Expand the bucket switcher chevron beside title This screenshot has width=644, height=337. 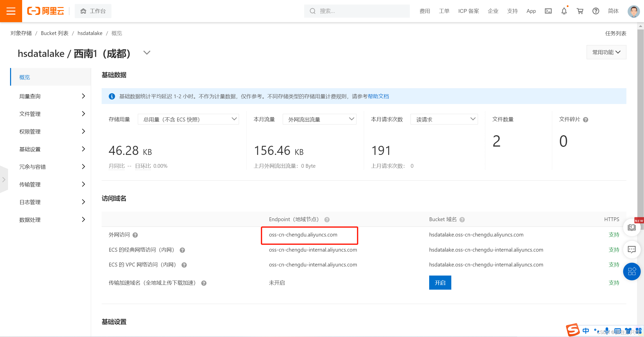click(147, 53)
